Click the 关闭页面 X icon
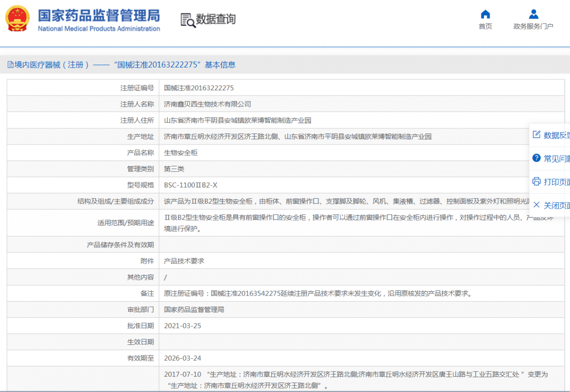Image resolution: width=570 pixels, height=392 pixels. (x=536, y=205)
